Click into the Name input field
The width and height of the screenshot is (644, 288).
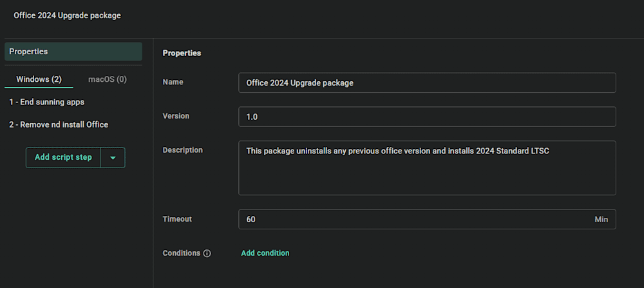coord(427,82)
